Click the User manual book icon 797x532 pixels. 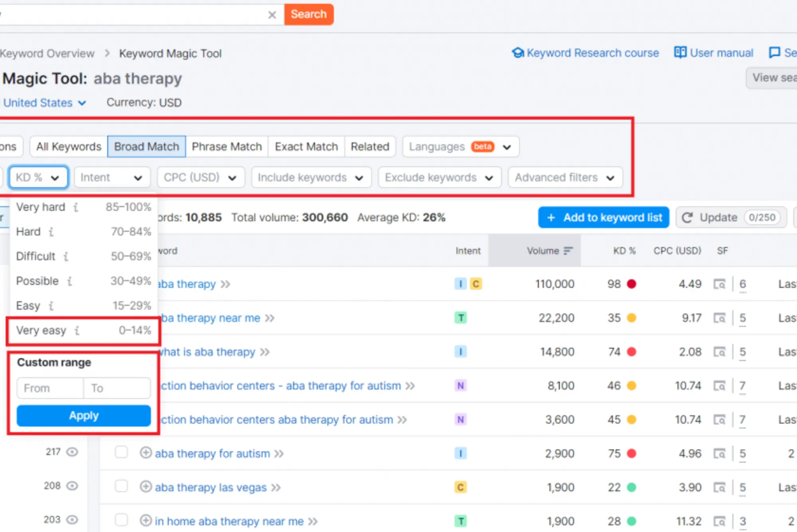pyautogui.click(x=680, y=53)
